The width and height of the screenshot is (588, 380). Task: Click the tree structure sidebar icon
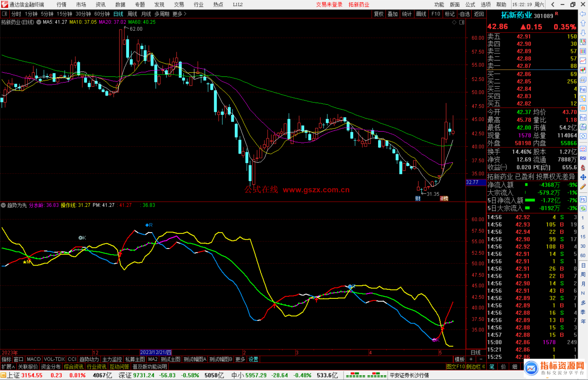tap(583, 99)
